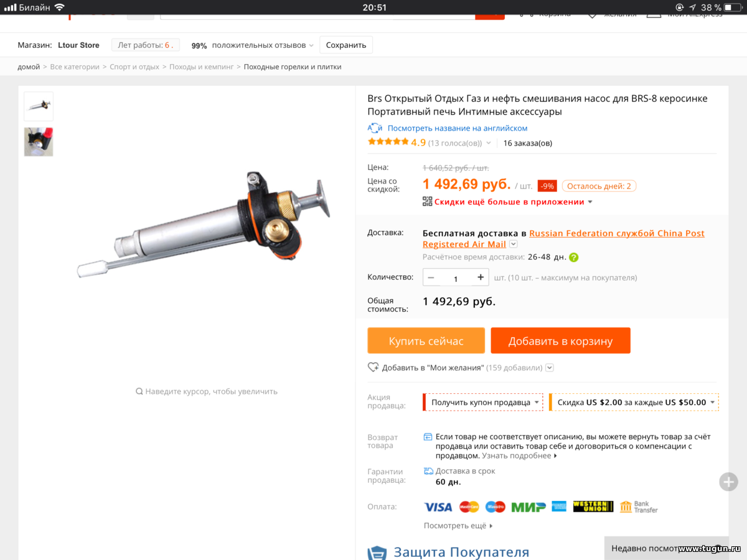Open the Получить купон продавца dropdown
747x560 pixels.
tap(483, 403)
